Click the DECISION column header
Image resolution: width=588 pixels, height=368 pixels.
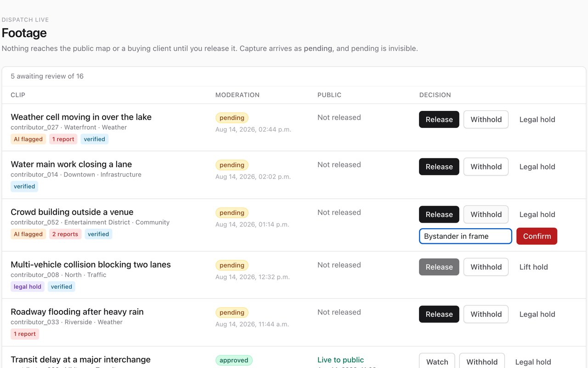tap(435, 95)
